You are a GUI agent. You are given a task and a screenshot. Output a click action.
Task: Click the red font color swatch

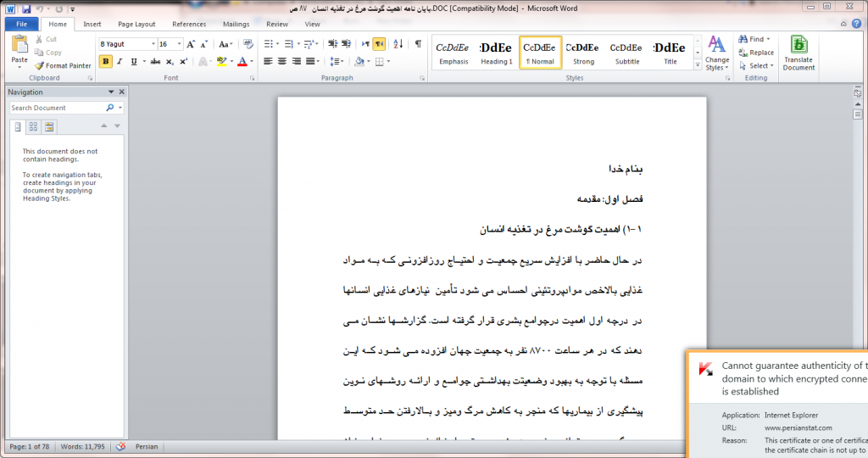click(242, 61)
